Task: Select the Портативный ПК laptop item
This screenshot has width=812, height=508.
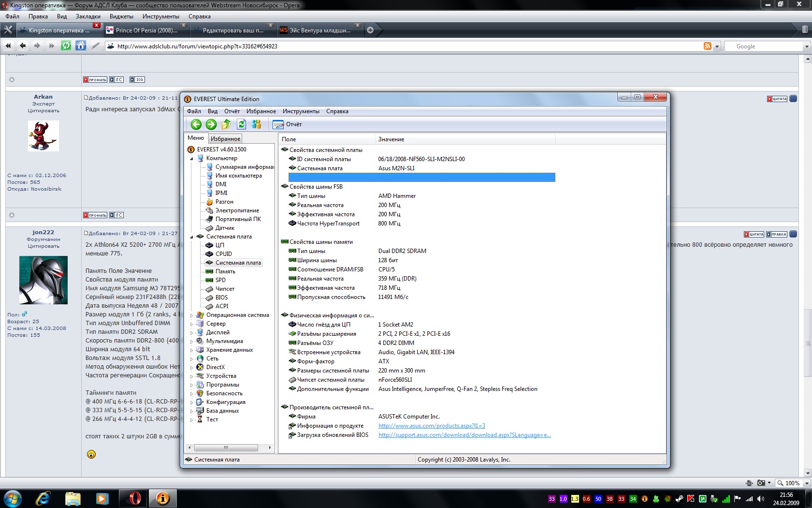Action: click(x=238, y=219)
